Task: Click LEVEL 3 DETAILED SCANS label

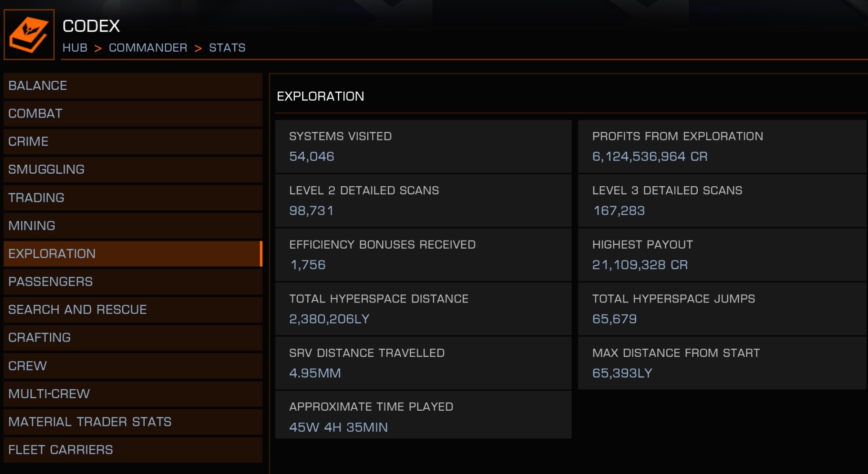Action: [667, 190]
